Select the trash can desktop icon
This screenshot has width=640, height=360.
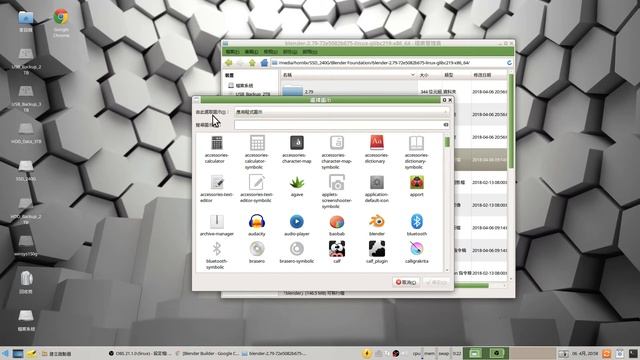pos(26,282)
